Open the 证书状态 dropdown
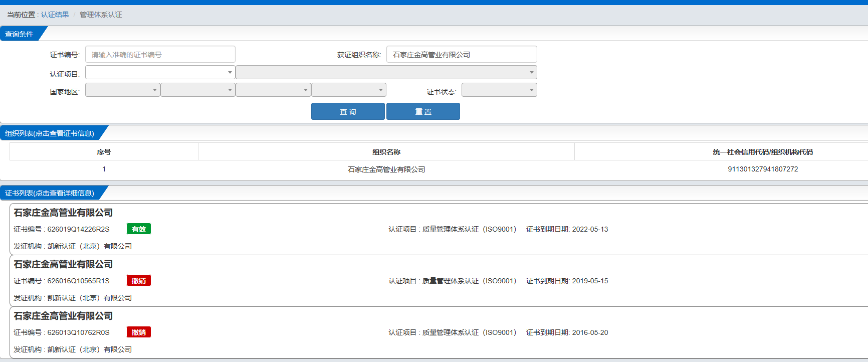 [x=499, y=90]
